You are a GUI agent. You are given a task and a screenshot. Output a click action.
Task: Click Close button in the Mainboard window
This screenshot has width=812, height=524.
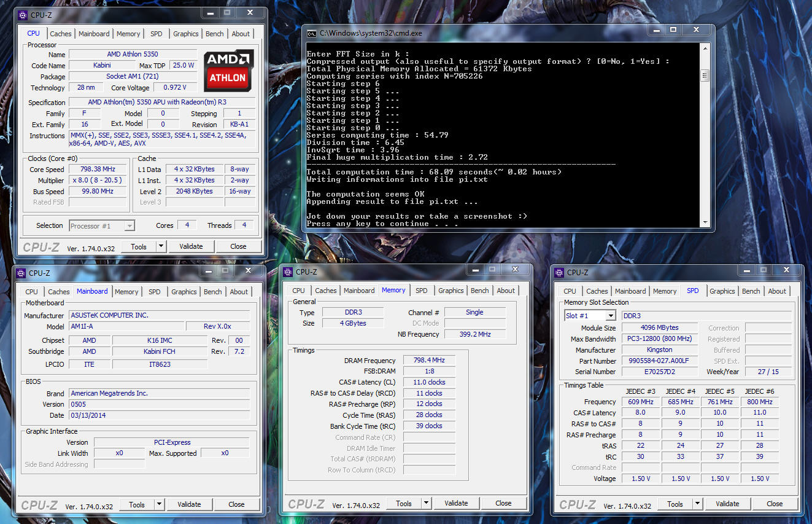tap(236, 504)
